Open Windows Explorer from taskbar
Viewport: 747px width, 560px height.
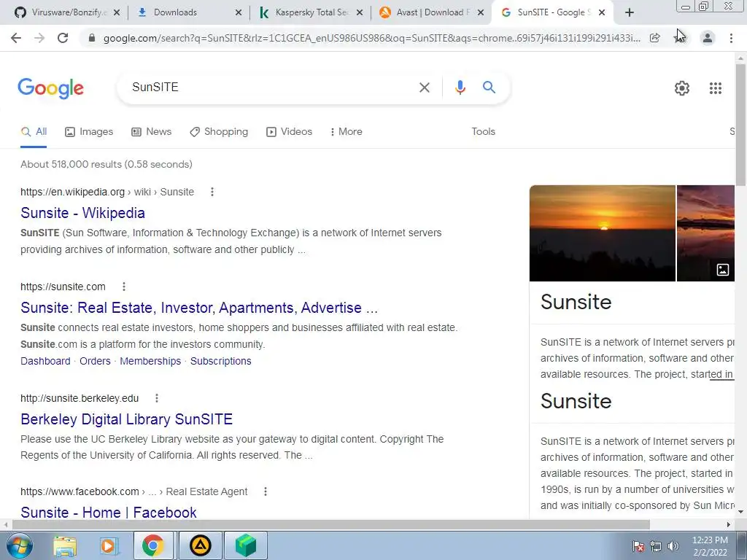tap(65, 545)
